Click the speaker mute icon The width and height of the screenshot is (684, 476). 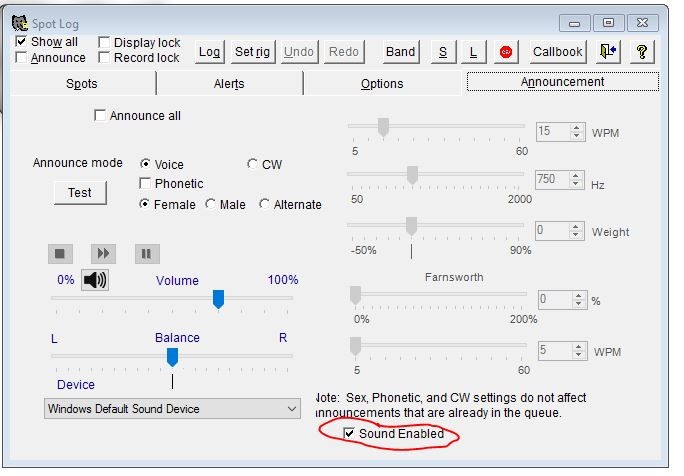click(95, 280)
